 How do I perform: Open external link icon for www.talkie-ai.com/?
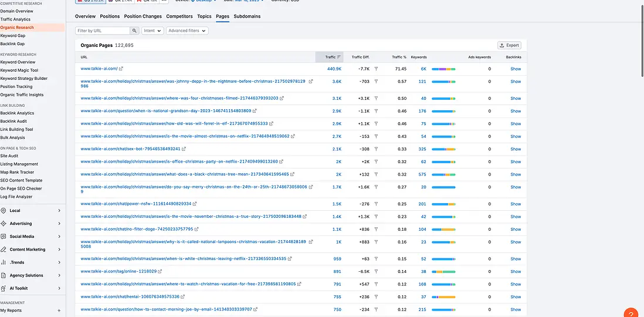[121, 69]
